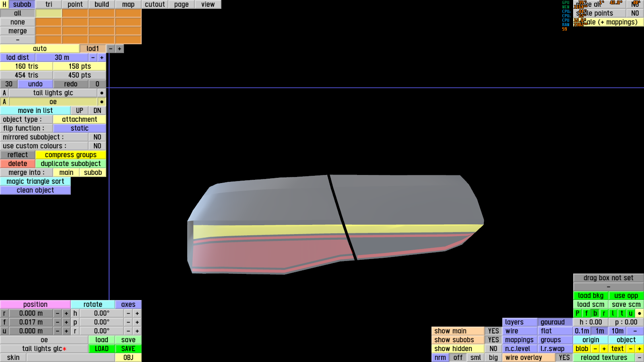Image resolution: width=644 pixels, height=362 pixels.
Task: Click compress groups
Action: 71,155
